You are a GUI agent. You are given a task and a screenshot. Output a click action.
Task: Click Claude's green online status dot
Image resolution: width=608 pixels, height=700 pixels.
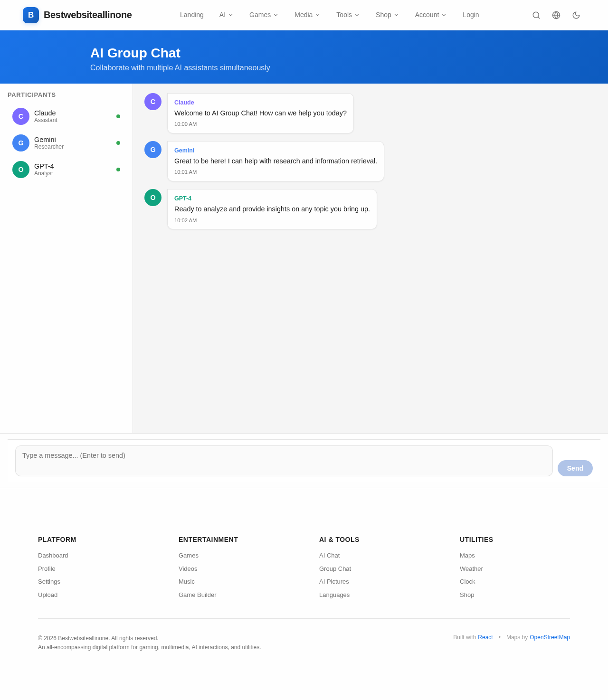(118, 116)
